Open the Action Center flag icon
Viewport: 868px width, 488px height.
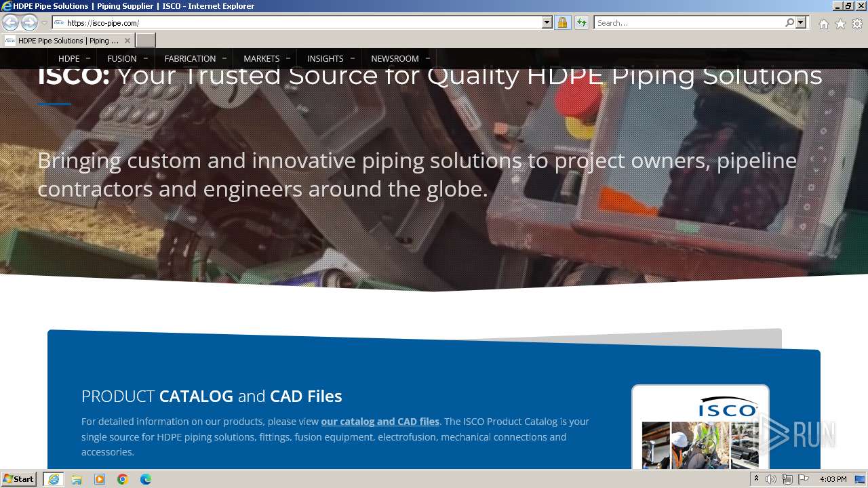804,479
